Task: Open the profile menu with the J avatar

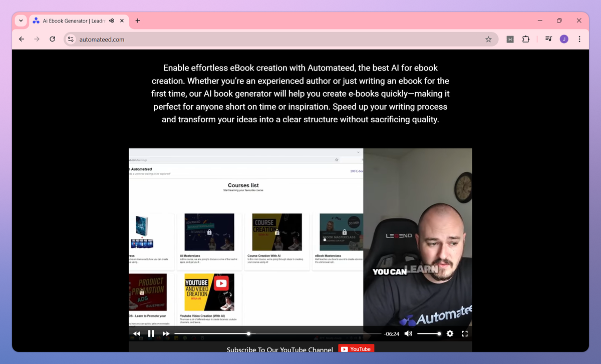Action: point(564,39)
